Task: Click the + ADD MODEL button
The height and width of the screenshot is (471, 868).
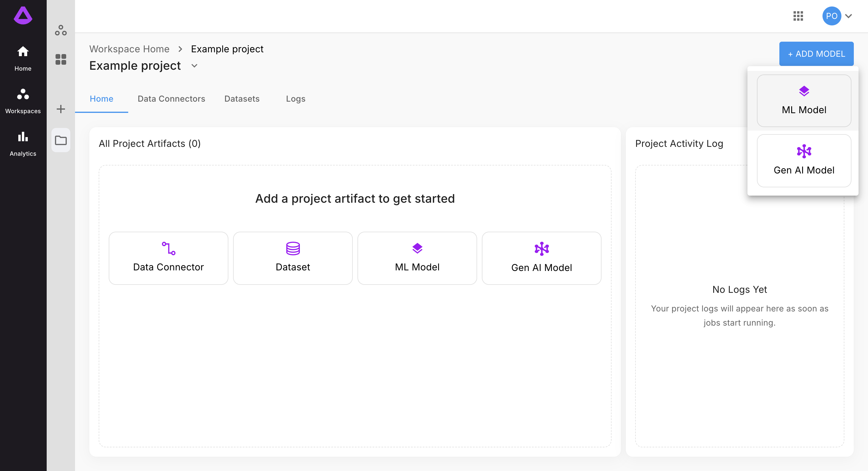Action: click(816, 53)
